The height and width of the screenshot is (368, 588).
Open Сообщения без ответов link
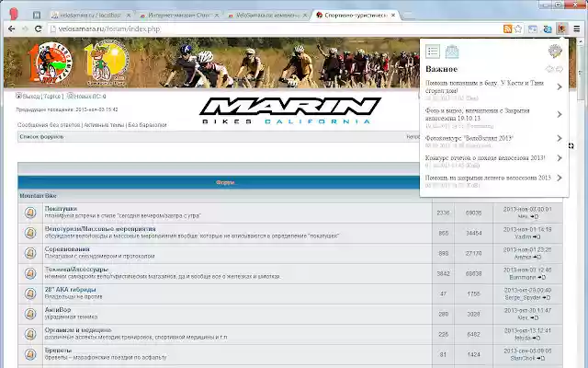point(49,125)
